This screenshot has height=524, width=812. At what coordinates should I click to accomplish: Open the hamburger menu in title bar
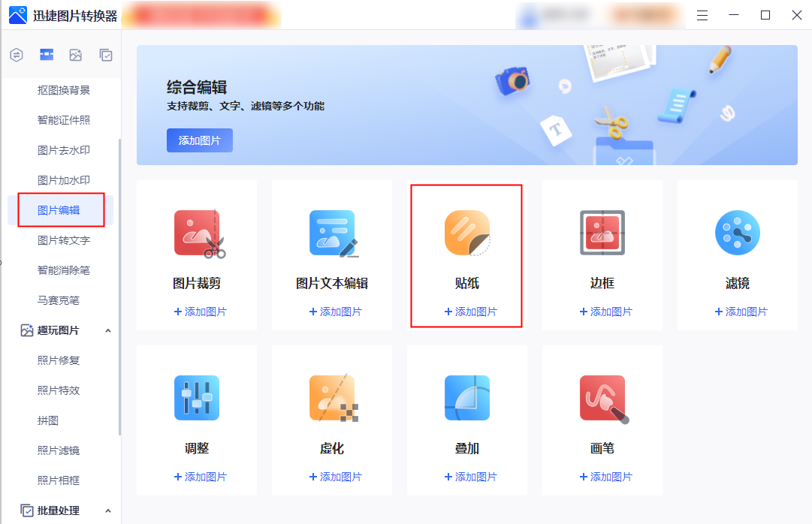[x=702, y=15]
